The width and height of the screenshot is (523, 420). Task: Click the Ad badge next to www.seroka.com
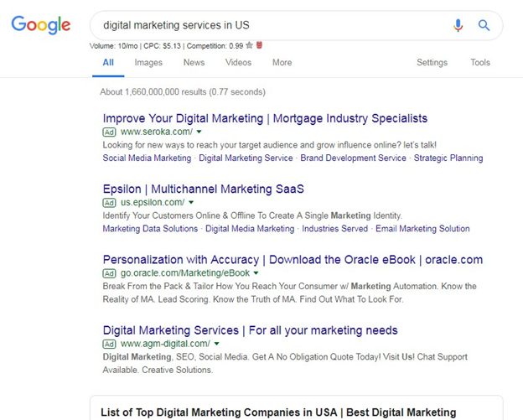109,132
